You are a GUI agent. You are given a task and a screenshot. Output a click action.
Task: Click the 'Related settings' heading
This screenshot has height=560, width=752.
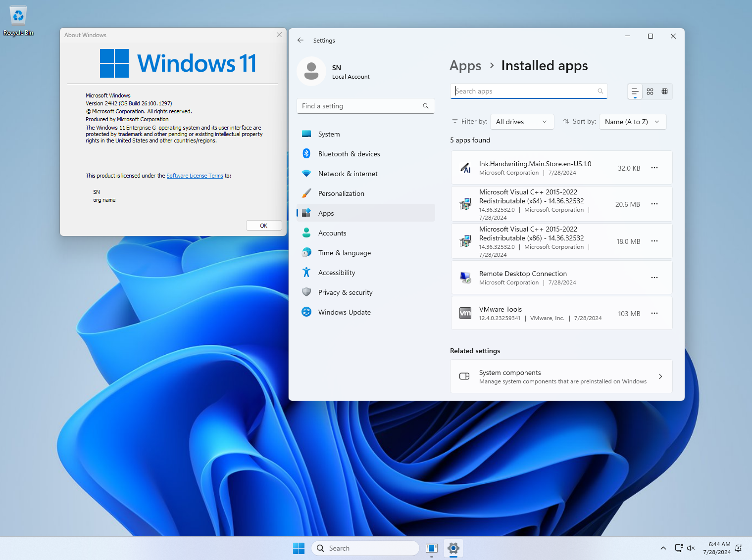(475, 351)
